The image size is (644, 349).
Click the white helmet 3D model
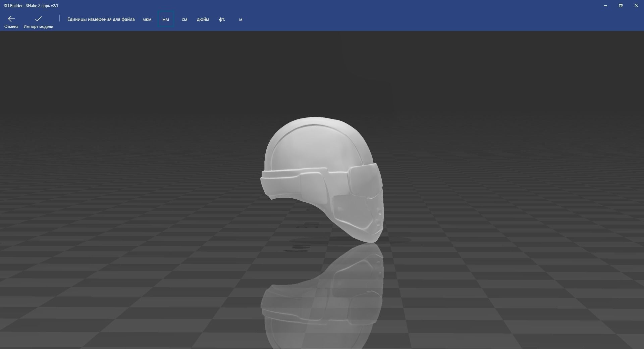coord(322,180)
